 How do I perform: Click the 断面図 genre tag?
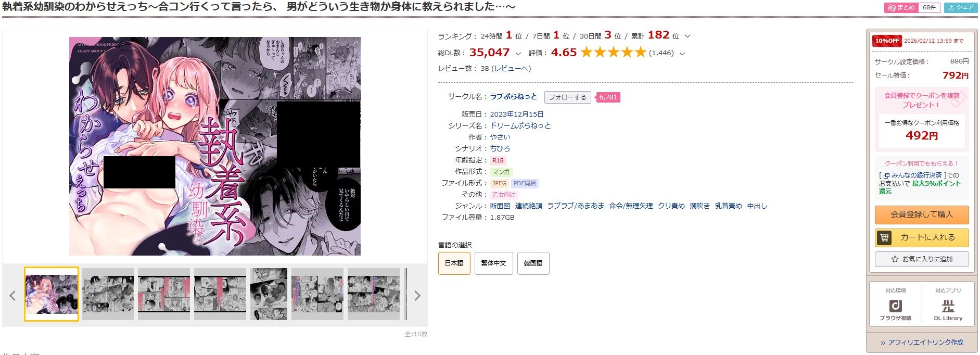(500, 206)
